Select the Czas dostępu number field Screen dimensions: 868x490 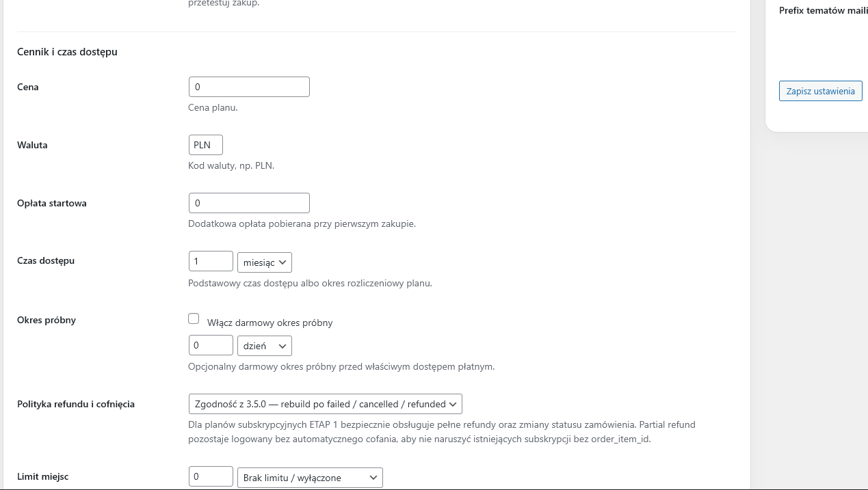[210, 262]
